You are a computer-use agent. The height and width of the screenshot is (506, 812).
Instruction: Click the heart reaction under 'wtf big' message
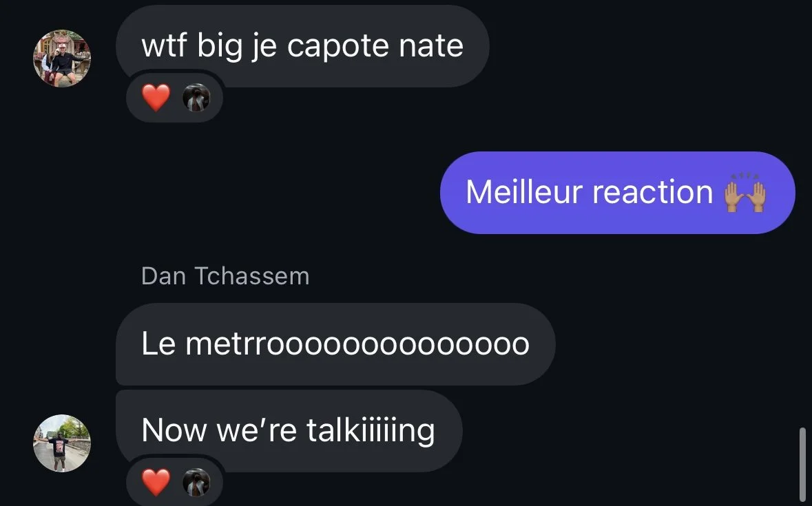(156, 97)
